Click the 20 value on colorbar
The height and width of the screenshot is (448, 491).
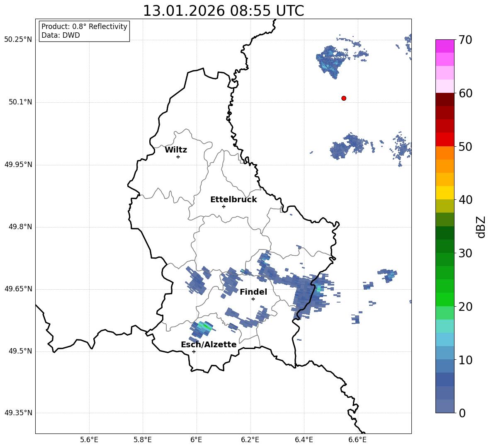[x=465, y=307]
